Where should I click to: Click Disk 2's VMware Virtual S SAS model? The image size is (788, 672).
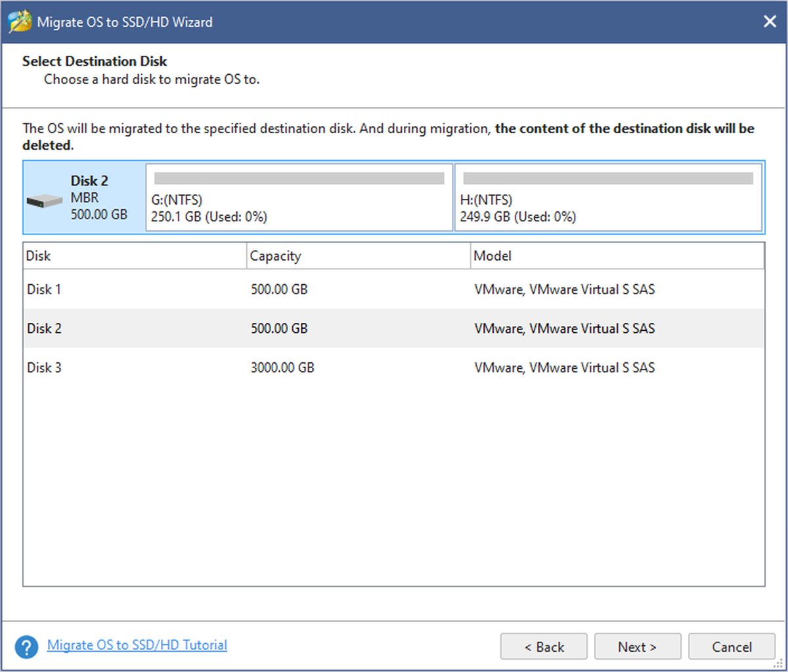pos(565,328)
